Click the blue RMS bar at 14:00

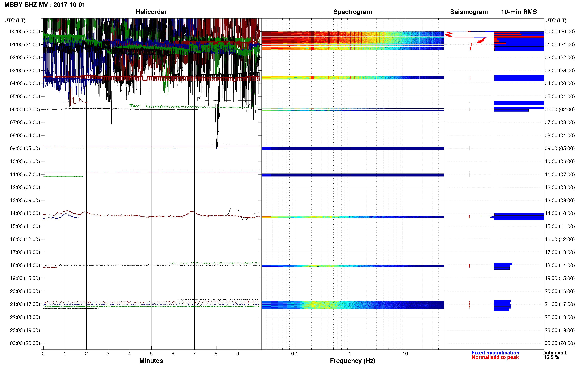[519, 217]
